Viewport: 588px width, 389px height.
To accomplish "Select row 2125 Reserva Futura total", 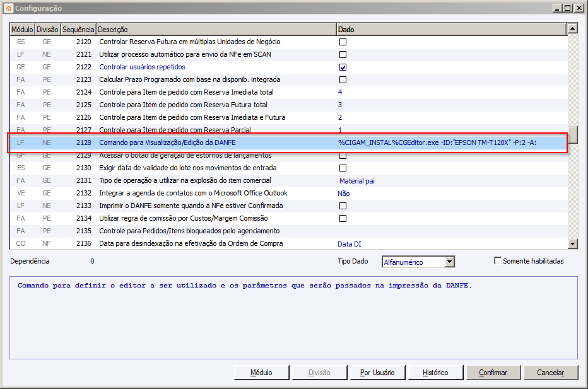I will (x=288, y=105).
